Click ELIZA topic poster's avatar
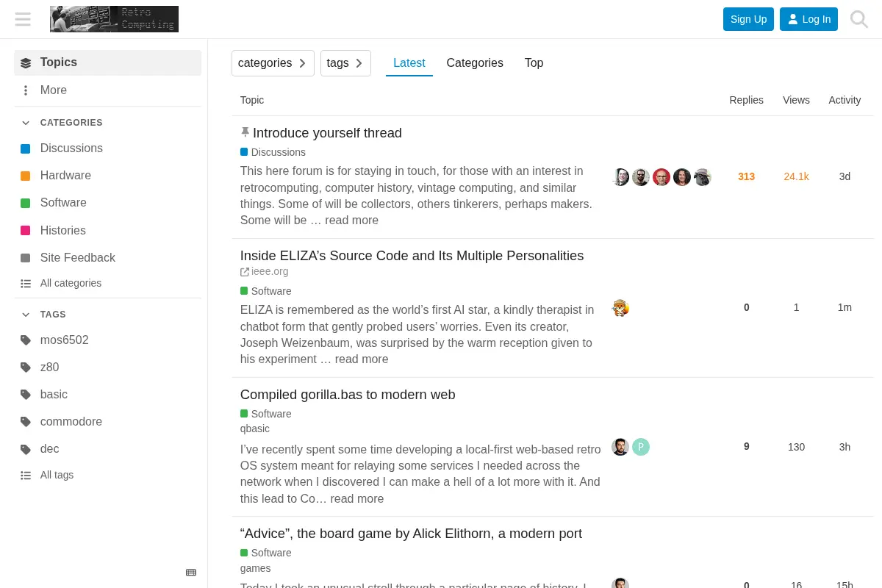882x588 pixels. coord(620,308)
